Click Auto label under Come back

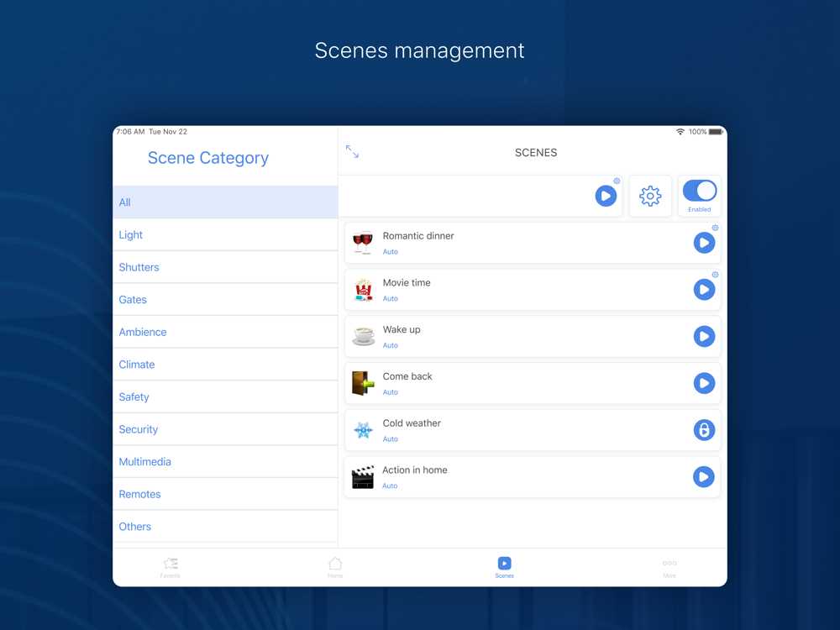[x=390, y=392]
